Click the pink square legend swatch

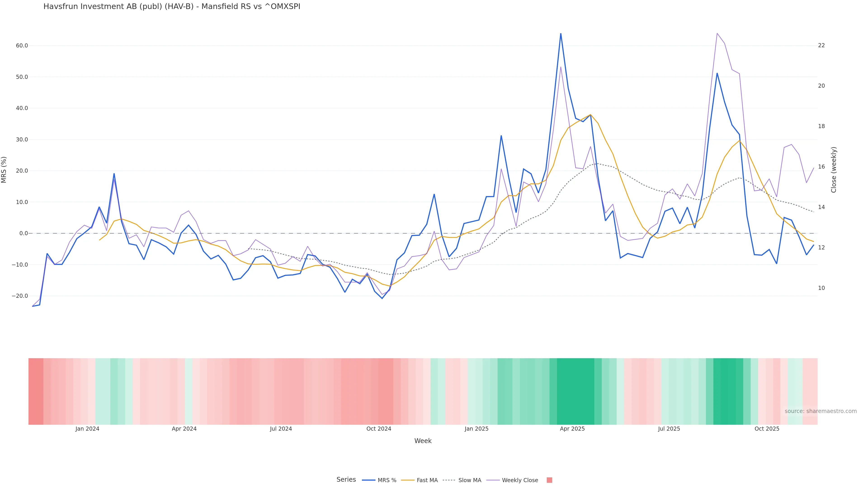[x=549, y=480]
